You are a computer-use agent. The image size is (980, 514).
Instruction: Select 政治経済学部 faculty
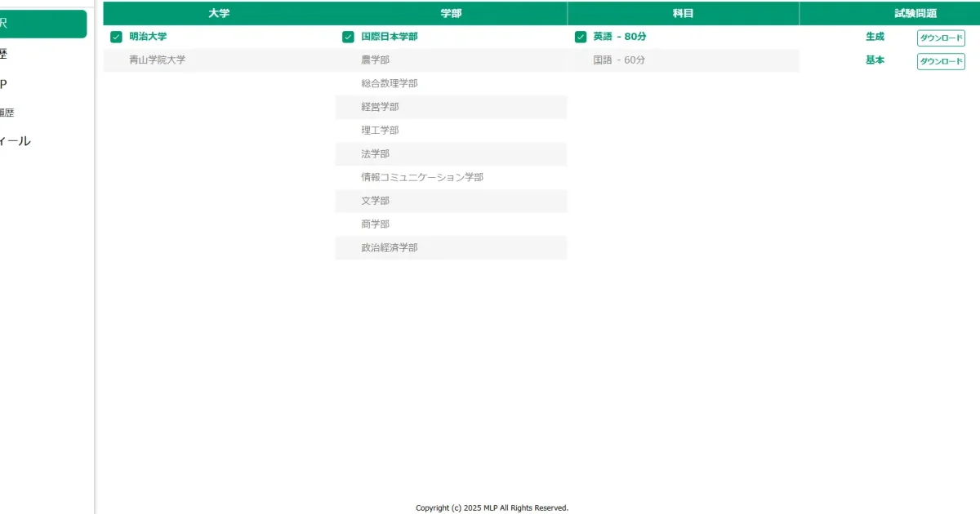click(388, 247)
